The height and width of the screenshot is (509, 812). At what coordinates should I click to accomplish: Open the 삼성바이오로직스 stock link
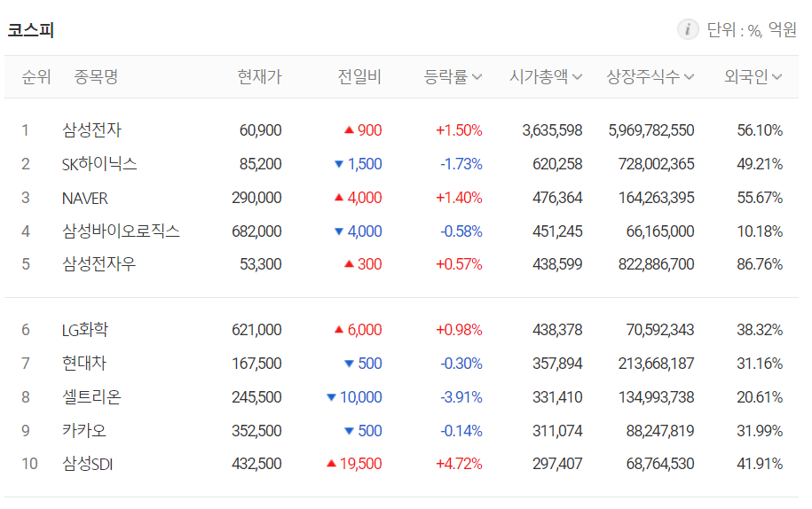click(x=122, y=231)
